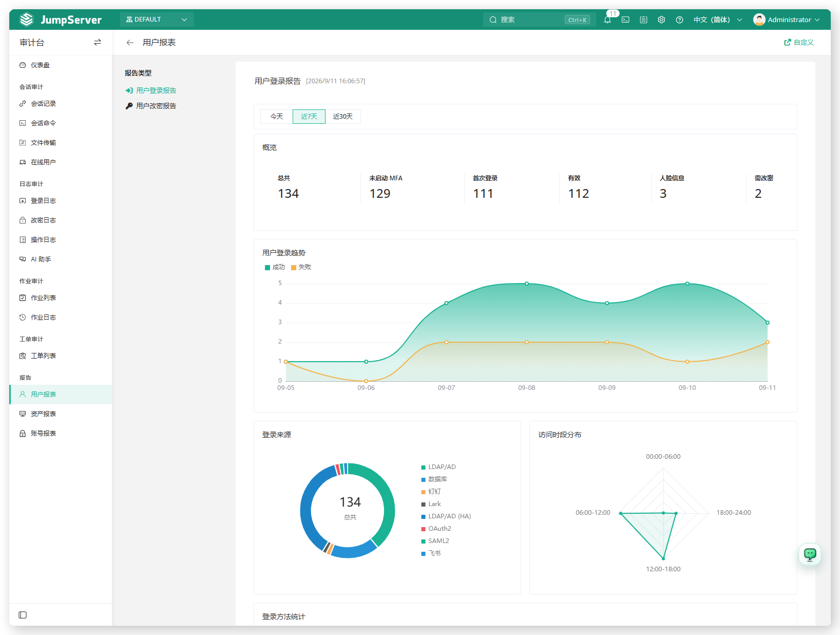Open the 中文(简体) language dropdown
This screenshot has height=635, width=840.
click(718, 20)
